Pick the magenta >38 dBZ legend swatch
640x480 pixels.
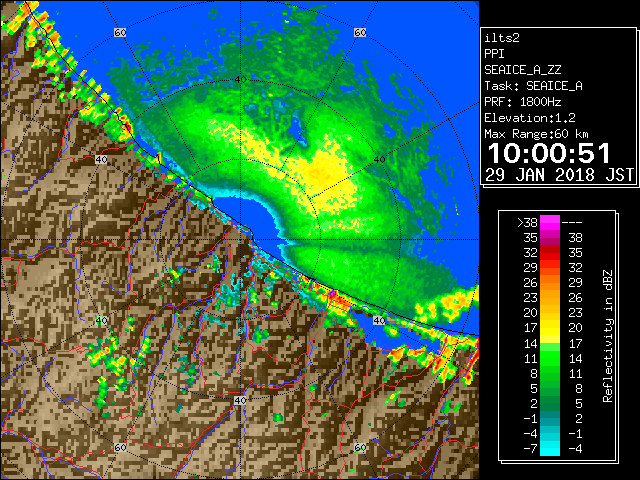pos(550,223)
